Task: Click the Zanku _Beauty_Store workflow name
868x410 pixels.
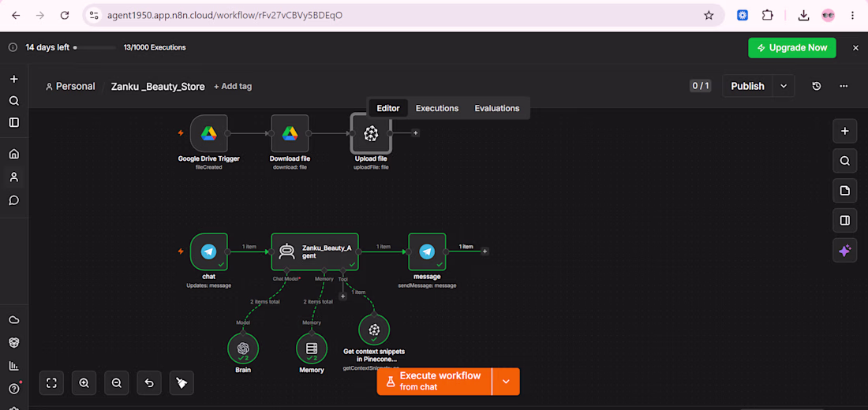Action: 158,86
